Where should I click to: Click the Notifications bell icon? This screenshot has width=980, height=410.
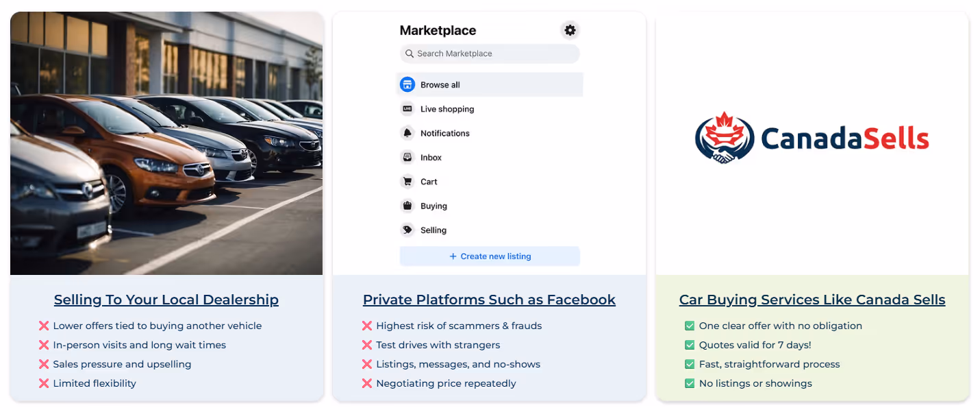[407, 133]
